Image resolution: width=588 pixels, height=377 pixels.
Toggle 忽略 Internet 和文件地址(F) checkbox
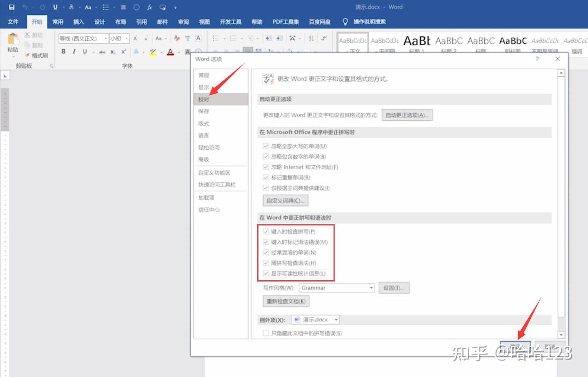[266, 167]
